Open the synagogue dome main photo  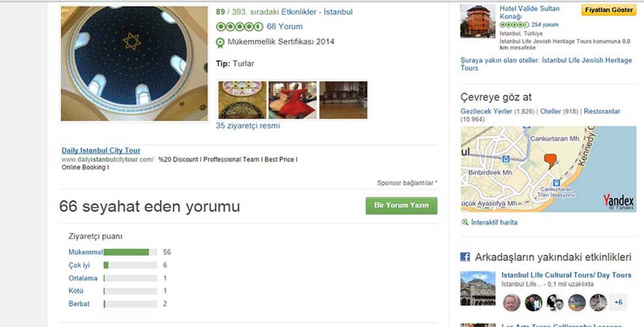click(134, 63)
